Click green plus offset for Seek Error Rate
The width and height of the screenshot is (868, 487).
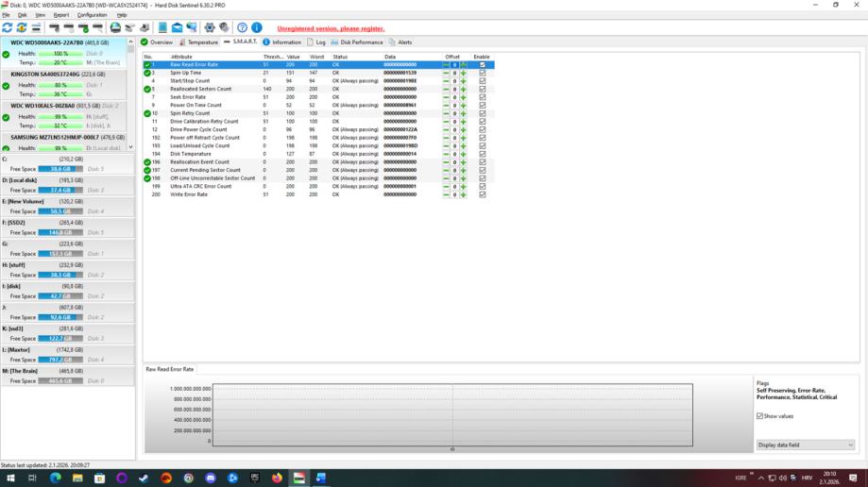tap(464, 97)
